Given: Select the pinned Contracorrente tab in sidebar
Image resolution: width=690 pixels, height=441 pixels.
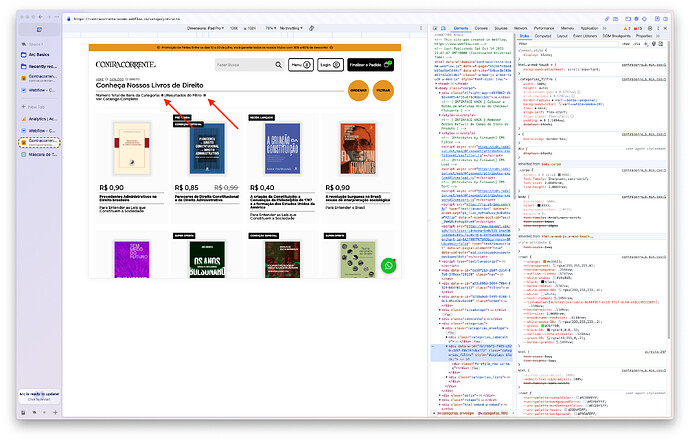Looking at the screenshot, I should [39, 78].
